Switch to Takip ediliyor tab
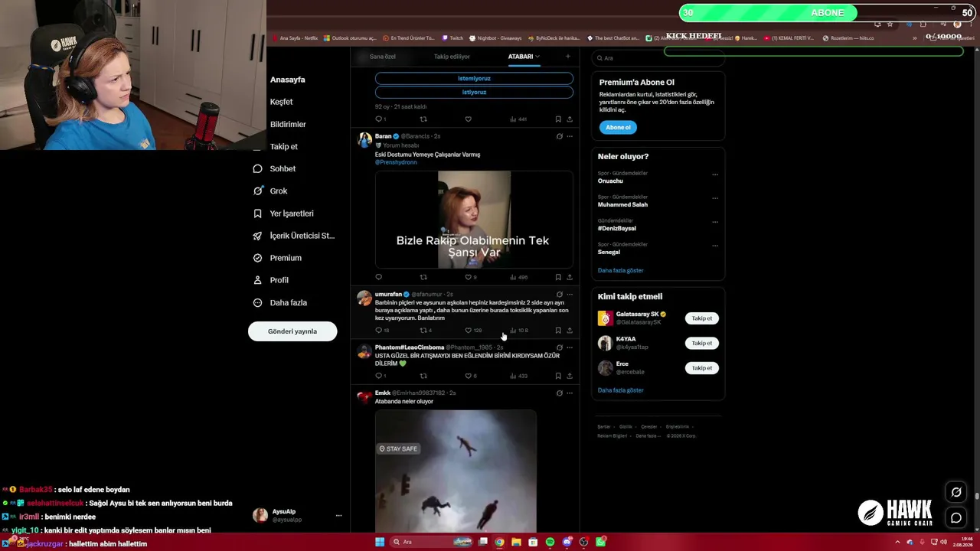Image resolution: width=980 pixels, height=551 pixels. coord(452,57)
